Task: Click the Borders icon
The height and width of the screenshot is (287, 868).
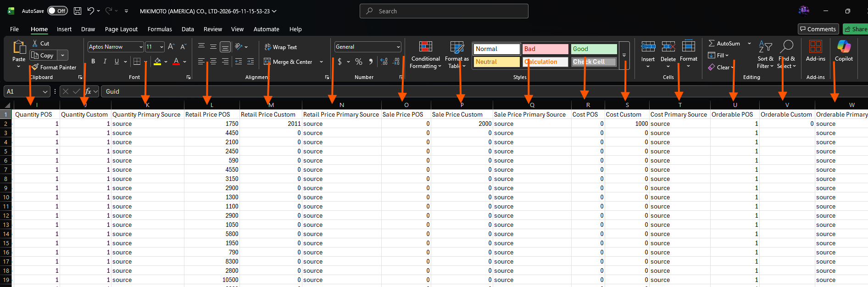Action: pyautogui.click(x=137, y=61)
